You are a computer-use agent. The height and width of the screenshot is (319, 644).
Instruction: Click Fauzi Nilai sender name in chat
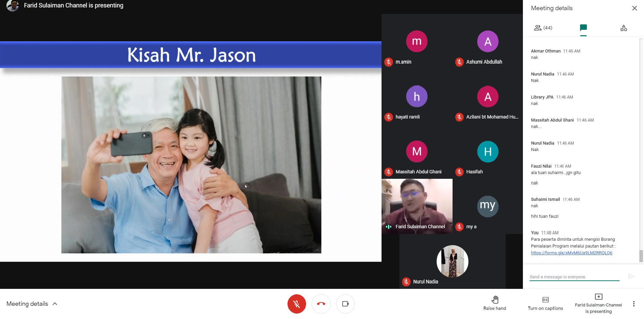(541, 166)
